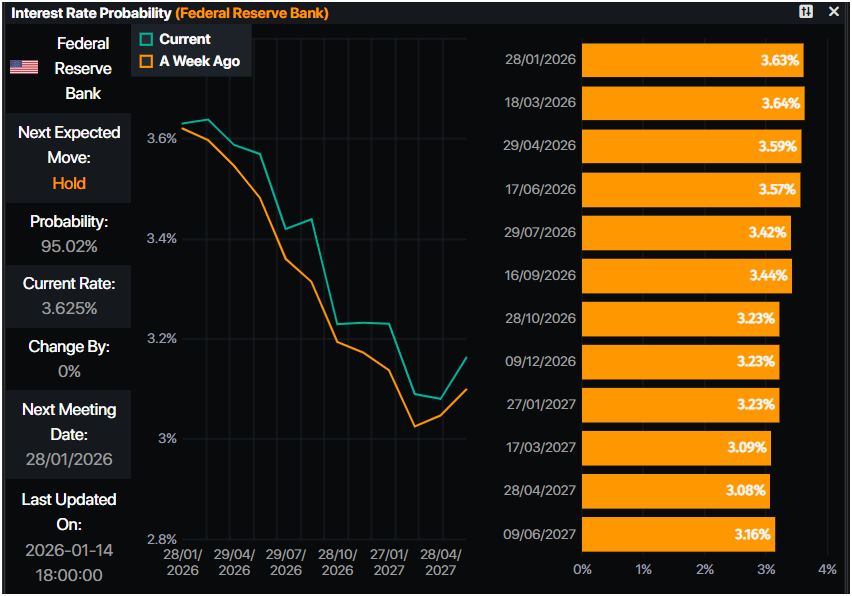Click the teal Current legend color box
The width and height of the screenshot is (852, 596).
(146, 39)
